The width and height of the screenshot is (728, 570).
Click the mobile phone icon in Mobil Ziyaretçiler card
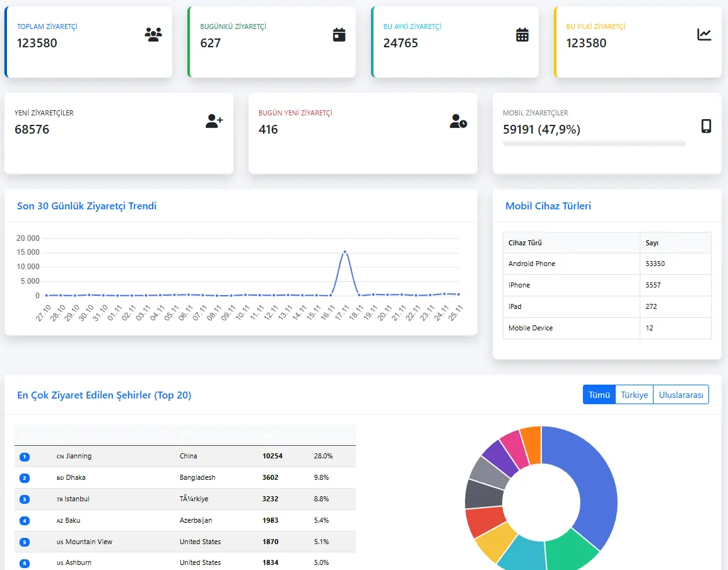(706, 126)
